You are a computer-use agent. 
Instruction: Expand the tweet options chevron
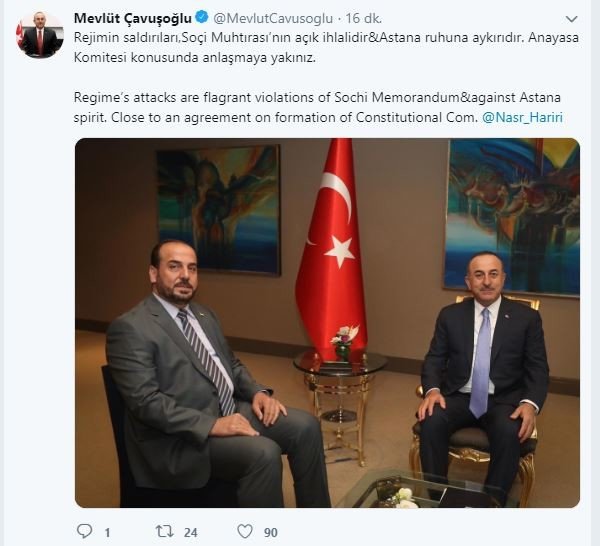[x=571, y=19]
